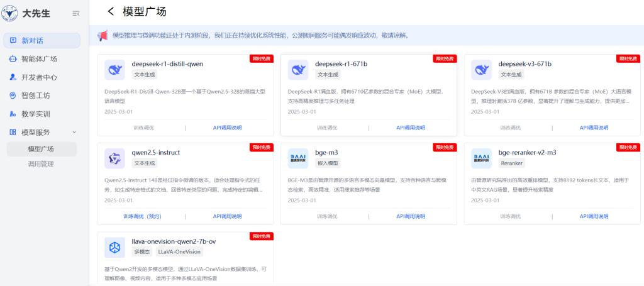Go back using the arrow beside 模型广场
Viewport: 644px width, 286px height.
tap(111, 11)
